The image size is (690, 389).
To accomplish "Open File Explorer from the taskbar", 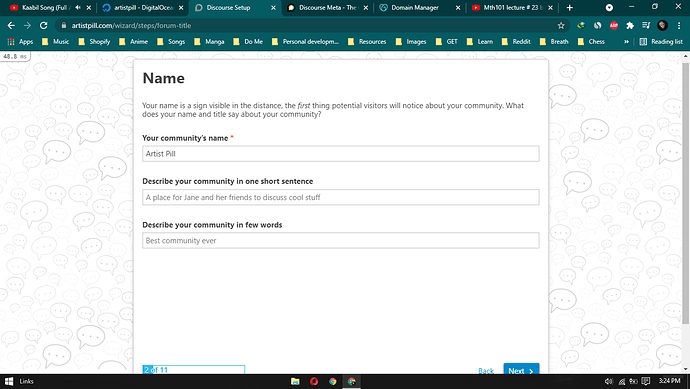I will pyautogui.click(x=295, y=382).
